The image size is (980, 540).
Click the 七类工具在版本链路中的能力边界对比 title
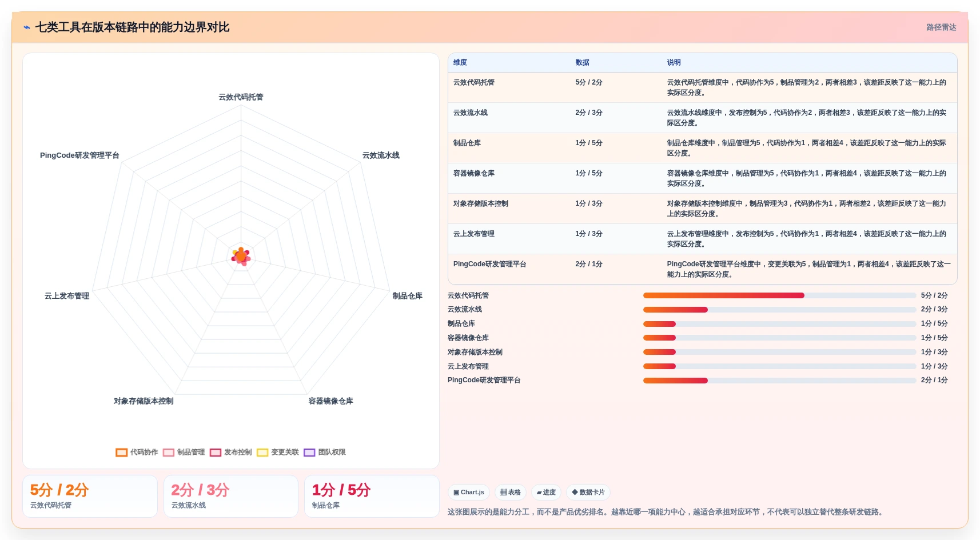(132, 27)
